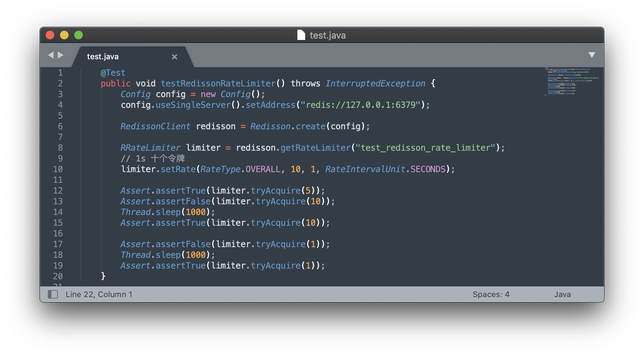Click SECONDS constant on line 10
644x355 pixels.
click(428, 169)
